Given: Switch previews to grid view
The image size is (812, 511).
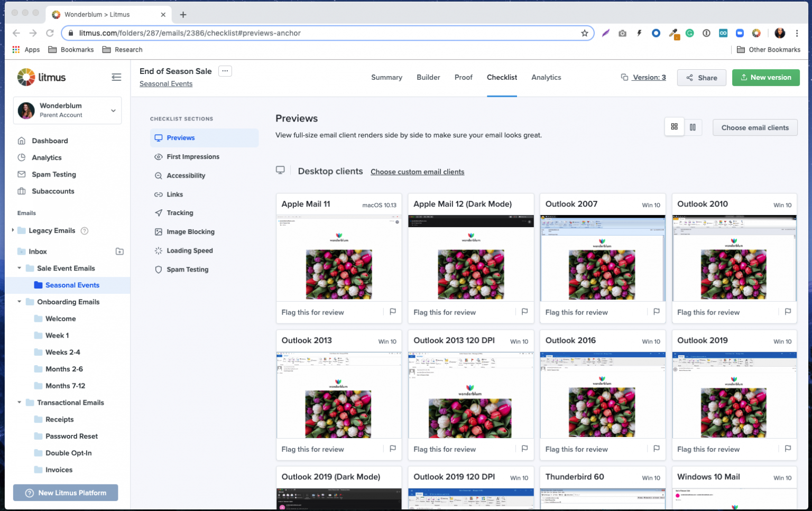Looking at the screenshot, I should pyautogui.click(x=674, y=127).
